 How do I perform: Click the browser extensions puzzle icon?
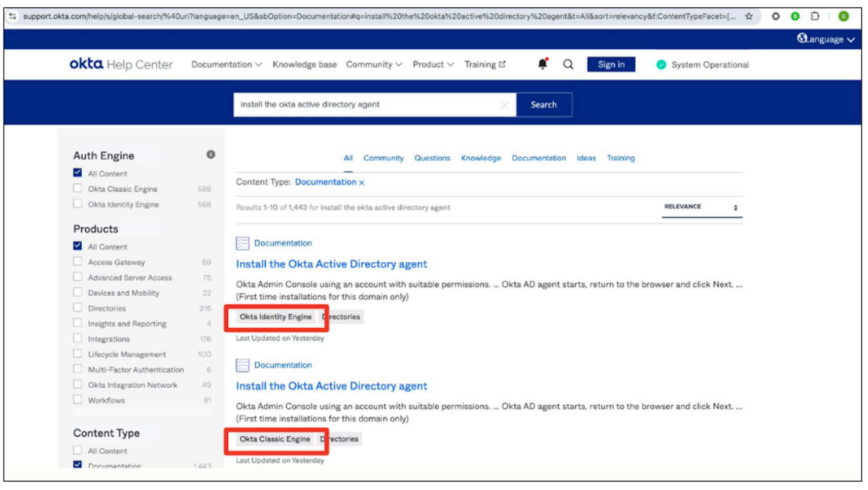click(x=814, y=16)
